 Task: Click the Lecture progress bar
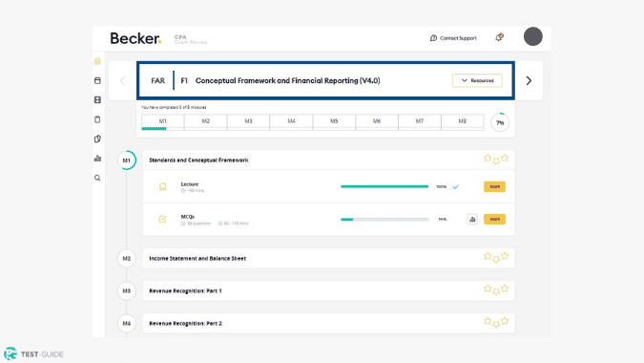coord(384,186)
